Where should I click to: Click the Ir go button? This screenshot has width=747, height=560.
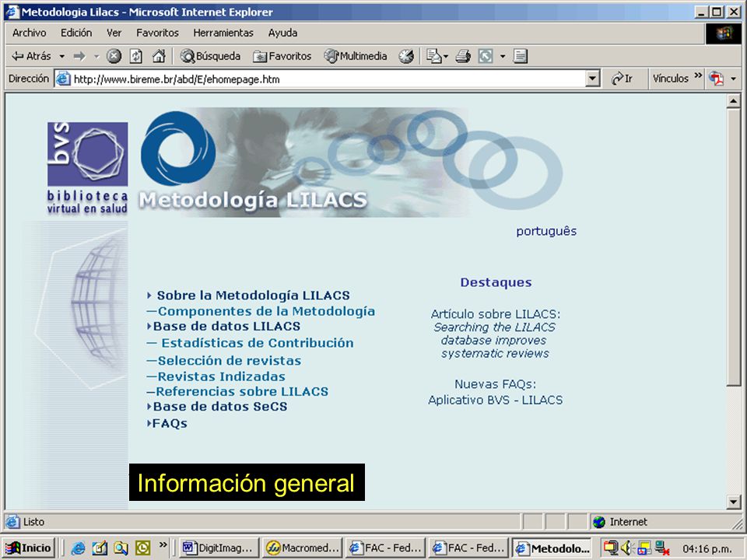(x=622, y=79)
